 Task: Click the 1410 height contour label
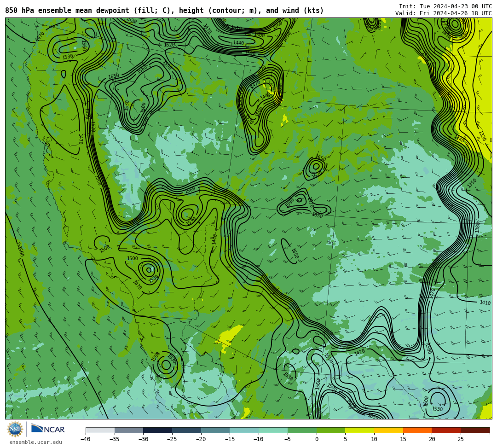tap(485, 303)
